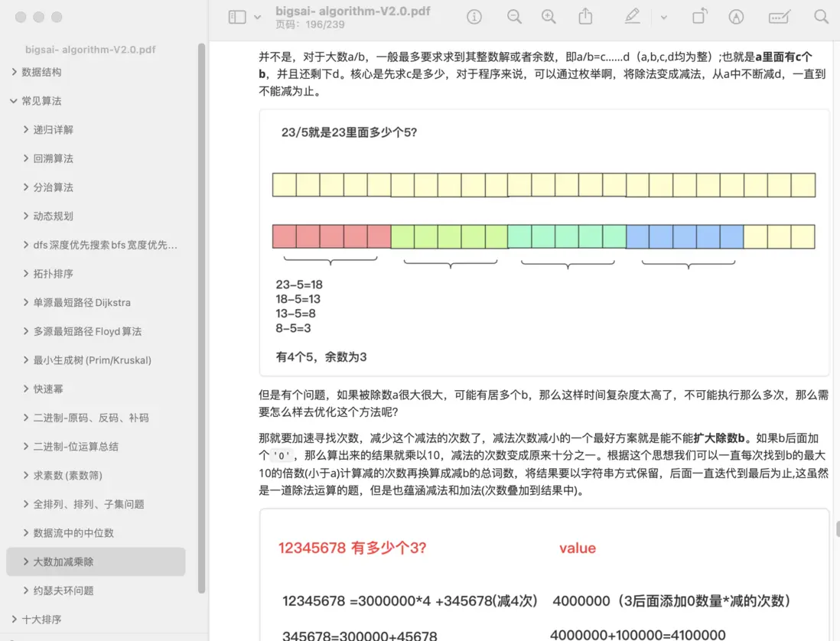
Task: Open the form filling tool
Action: [779, 17]
